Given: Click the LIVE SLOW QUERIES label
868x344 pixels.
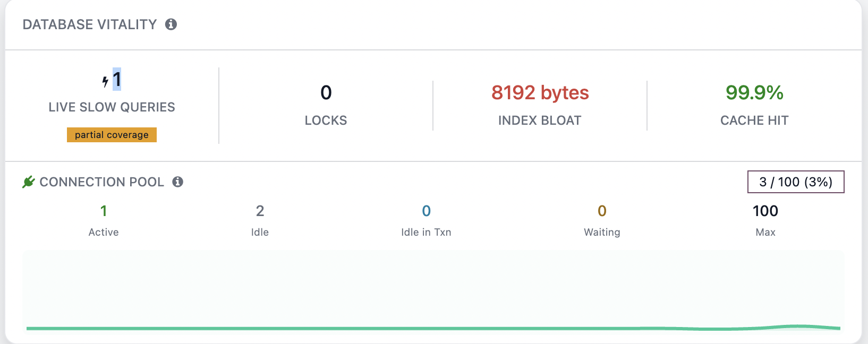Looking at the screenshot, I should point(112,107).
